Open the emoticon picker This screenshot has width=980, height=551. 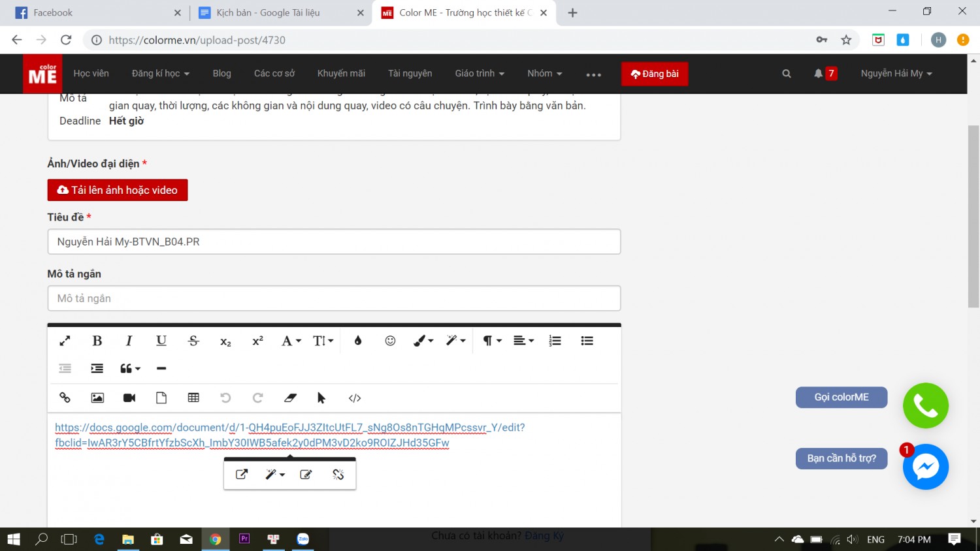tap(390, 341)
